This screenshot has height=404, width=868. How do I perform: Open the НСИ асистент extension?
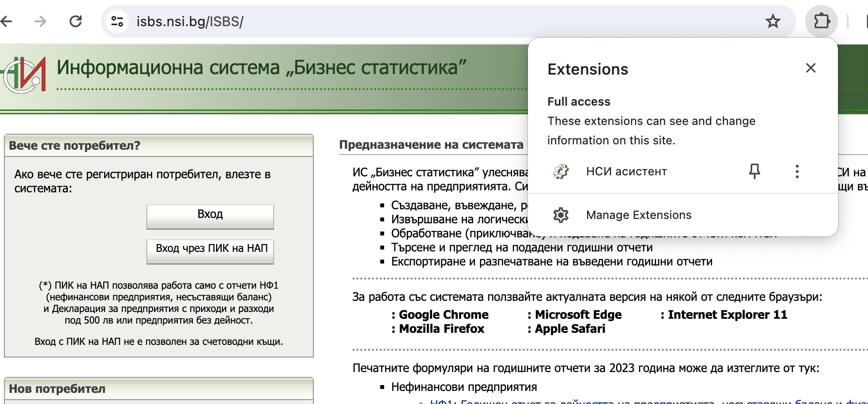(626, 171)
